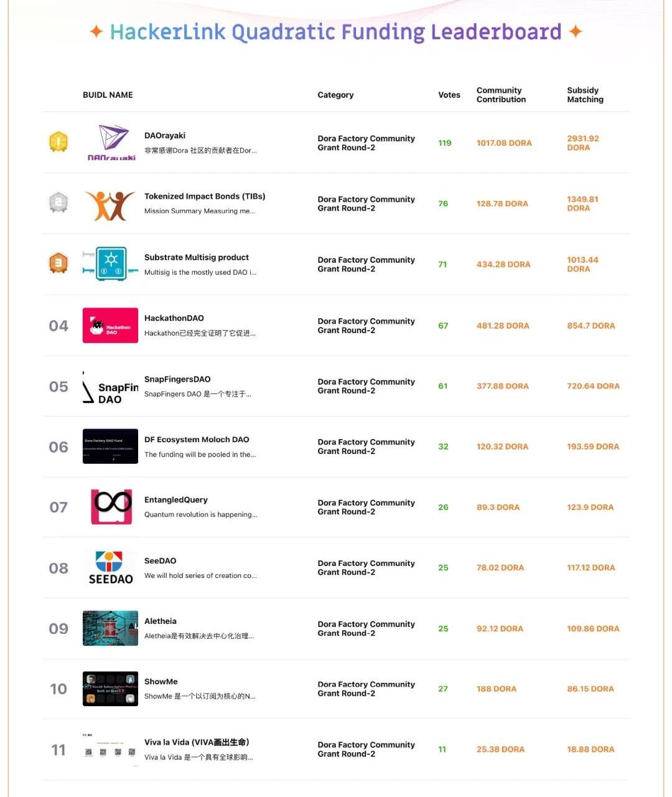
Task: Open the Substrate Multisig safe icon
Action: pos(111,263)
